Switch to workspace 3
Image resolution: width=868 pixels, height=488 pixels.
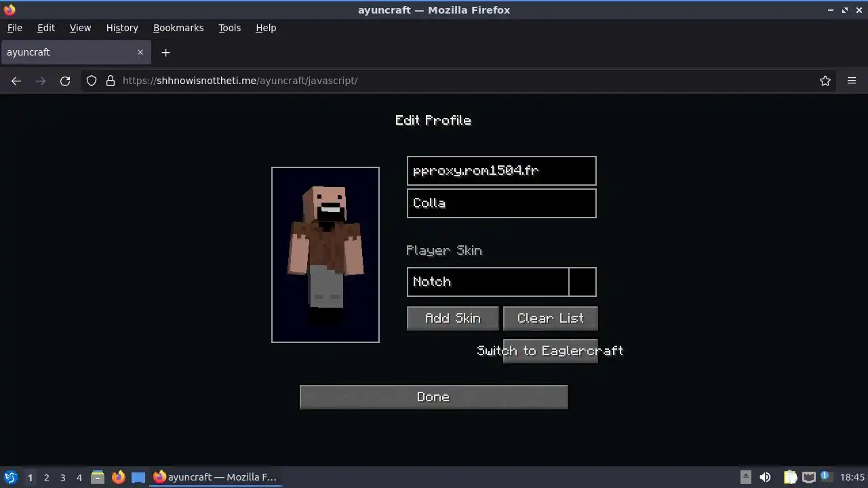tap(62, 477)
